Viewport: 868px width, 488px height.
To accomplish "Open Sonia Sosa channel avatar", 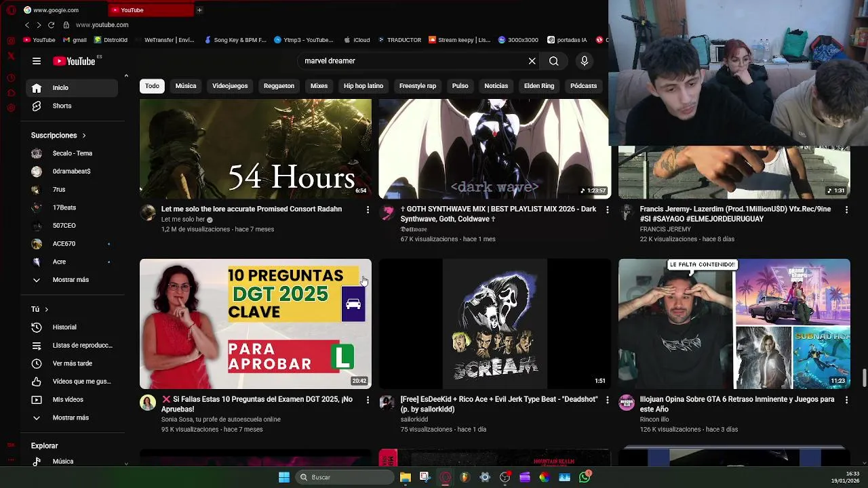I will pos(148,403).
